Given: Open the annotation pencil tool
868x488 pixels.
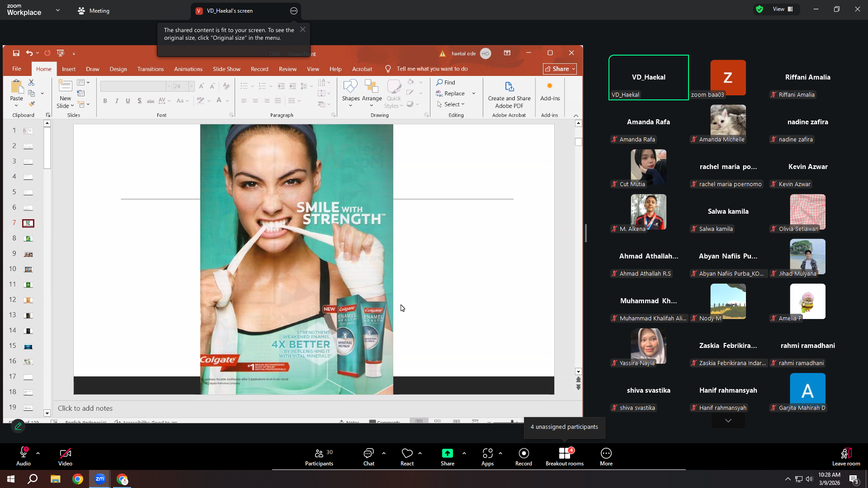Looking at the screenshot, I should click(18, 426).
